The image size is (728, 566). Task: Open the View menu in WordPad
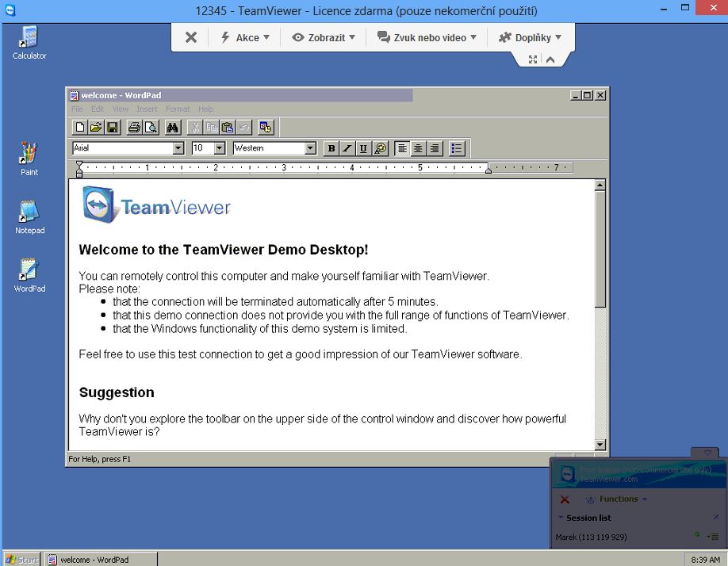(x=121, y=109)
